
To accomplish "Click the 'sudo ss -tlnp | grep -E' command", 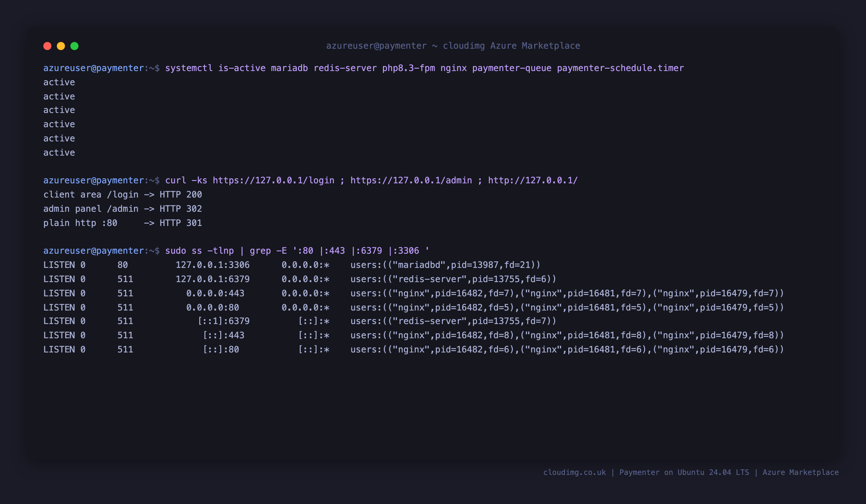I will pyautogui.click(x=297, y=251).
